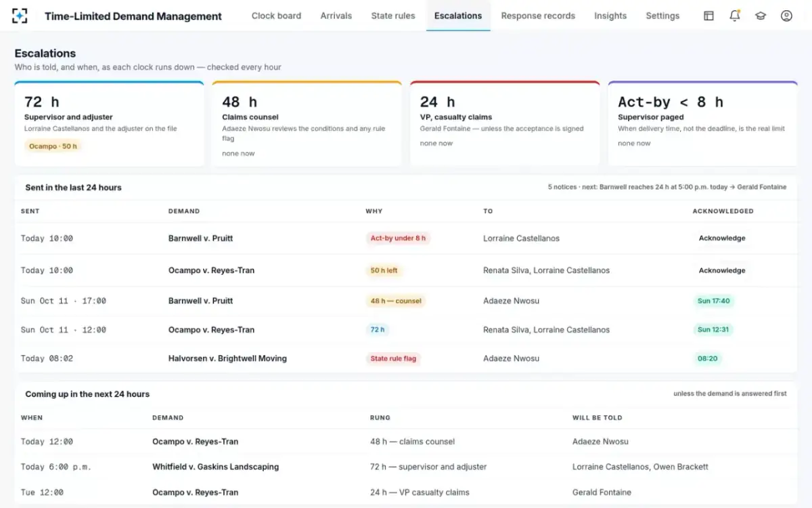The image size is (812, 508).
Task: Click the ACKNOWLEDGED column header
Action: point(723,211)
